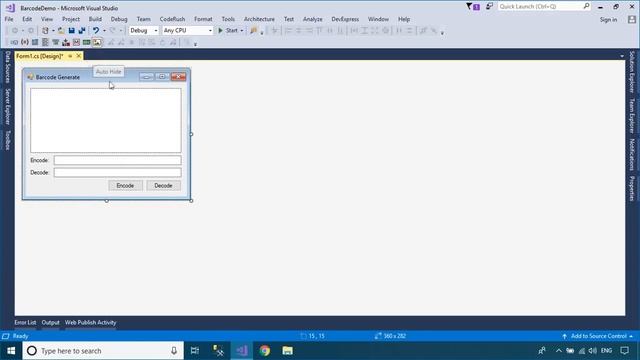Click the Find in Files toolbar icon
The height and width of the screenshot is (360, 640).
[x=253, y=31]
